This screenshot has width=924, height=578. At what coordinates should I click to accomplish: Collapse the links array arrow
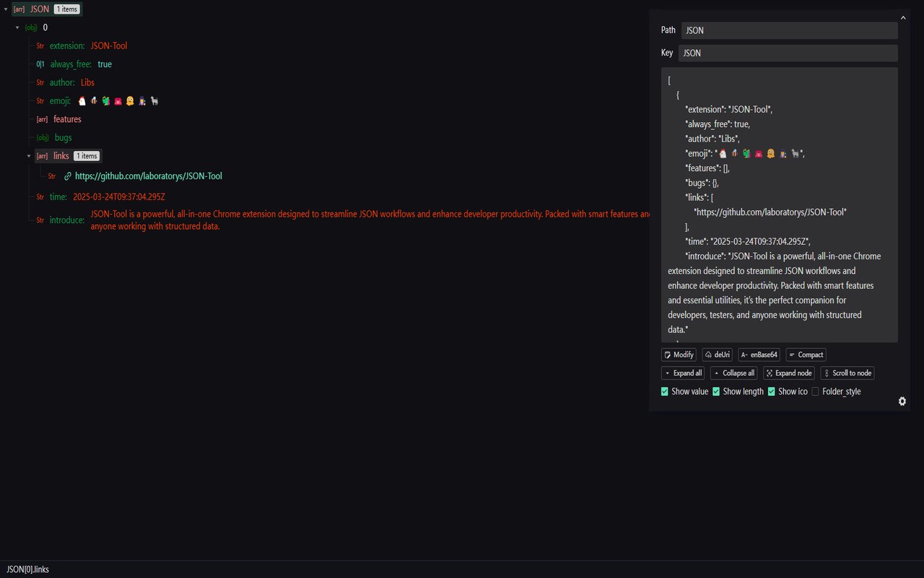tap(29, 156)
